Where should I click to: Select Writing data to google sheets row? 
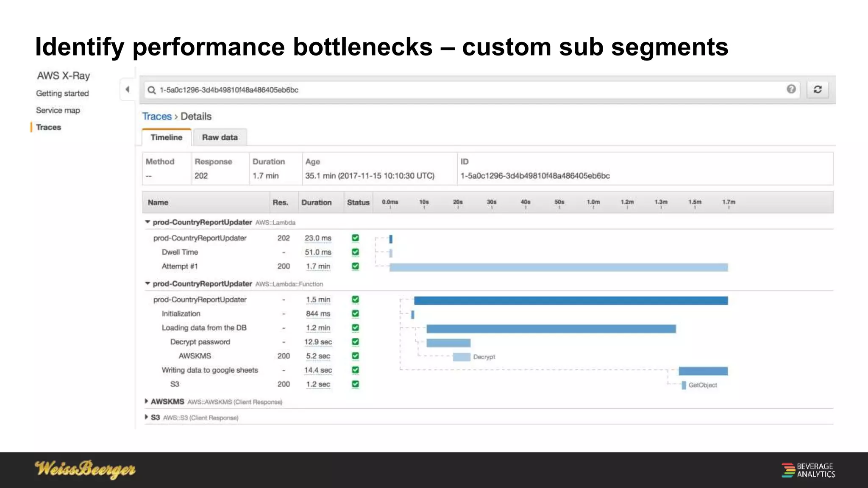pyautogui.click(x=210, y=370)
